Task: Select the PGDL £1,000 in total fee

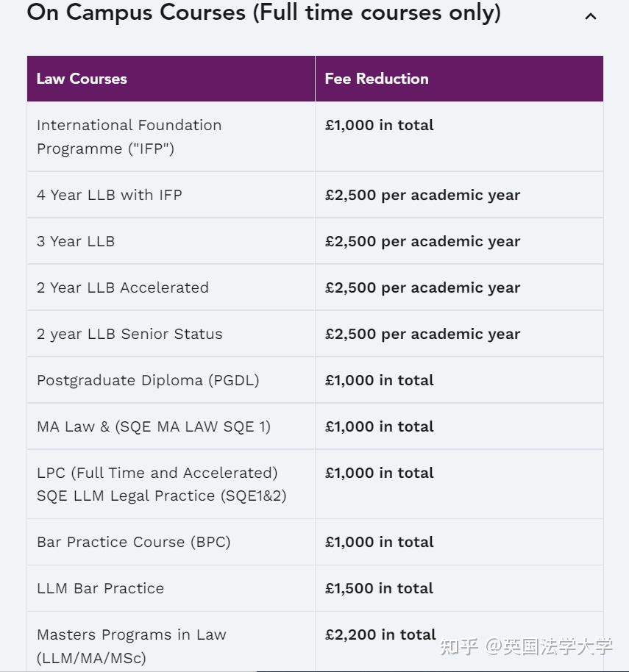Action: 380,380
